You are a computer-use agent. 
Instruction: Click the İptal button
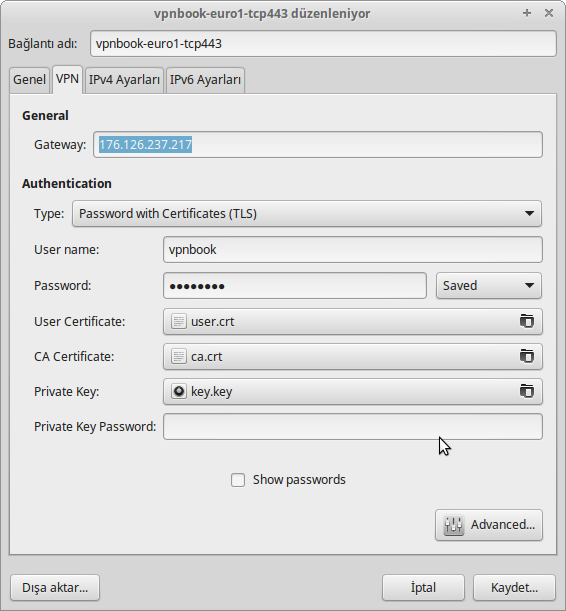423,588
